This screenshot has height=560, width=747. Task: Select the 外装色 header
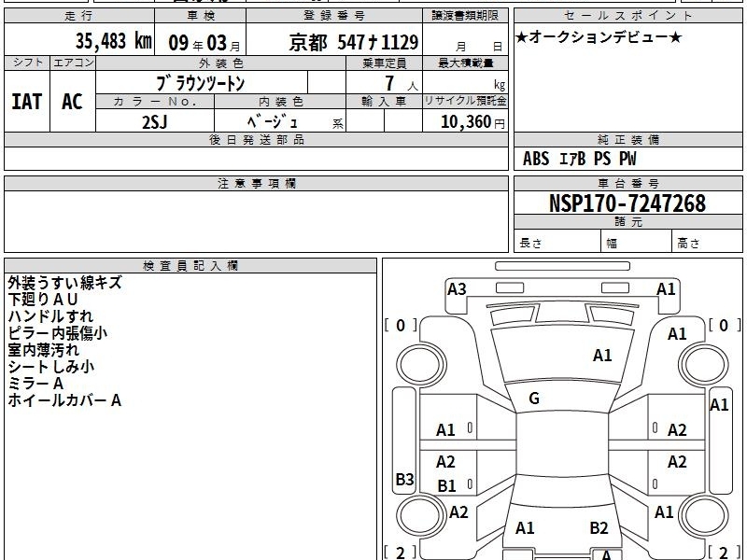point(221,63)
